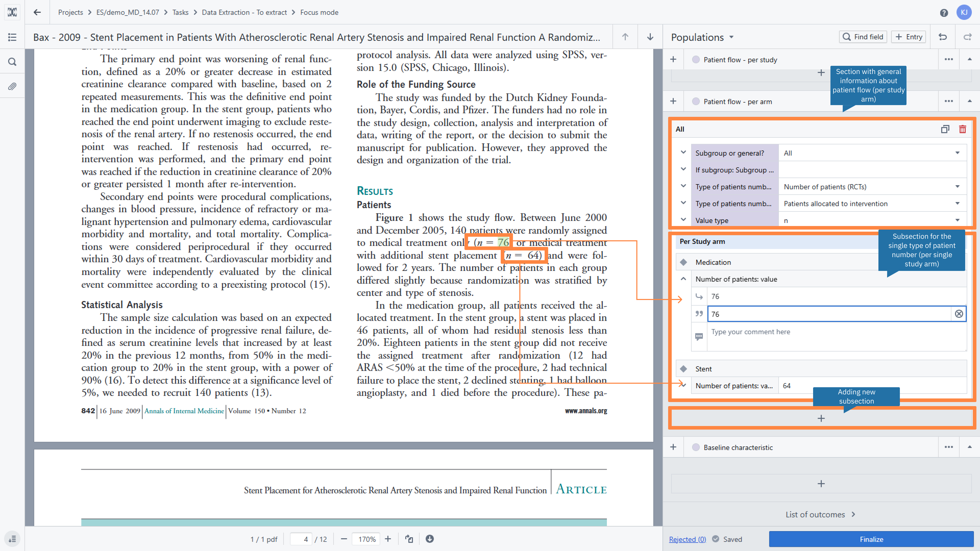Open the Number of patients (RCTs) dropdown
980x551 pixels.
pos(872,186)
